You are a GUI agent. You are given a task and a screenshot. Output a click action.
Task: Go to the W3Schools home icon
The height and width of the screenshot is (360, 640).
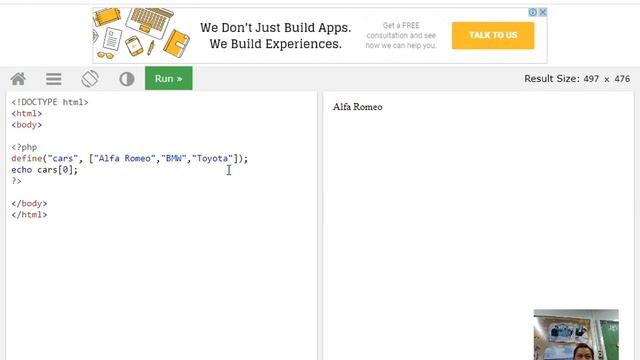pos(18,79)
